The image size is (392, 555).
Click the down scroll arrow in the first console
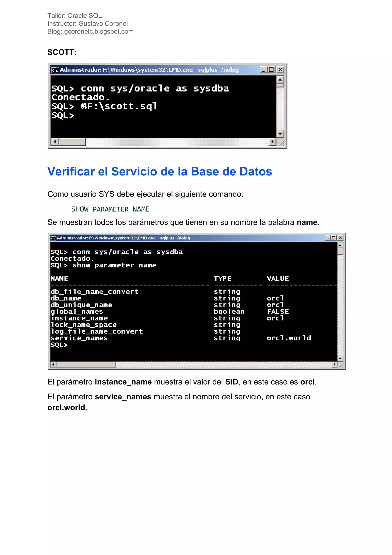click(x=280, y=134)
